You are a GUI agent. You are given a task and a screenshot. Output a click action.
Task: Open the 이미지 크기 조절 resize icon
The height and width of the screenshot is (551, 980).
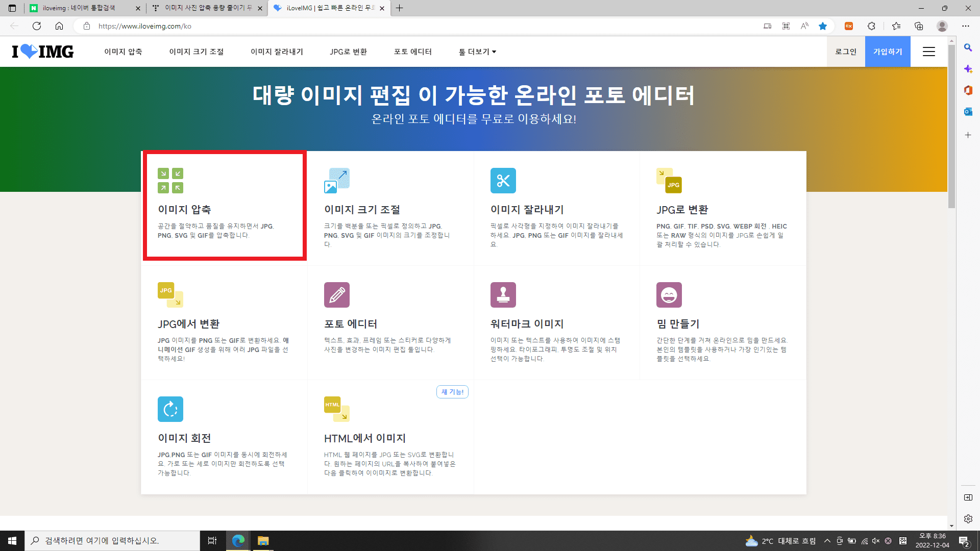click(x=337, y=181)
